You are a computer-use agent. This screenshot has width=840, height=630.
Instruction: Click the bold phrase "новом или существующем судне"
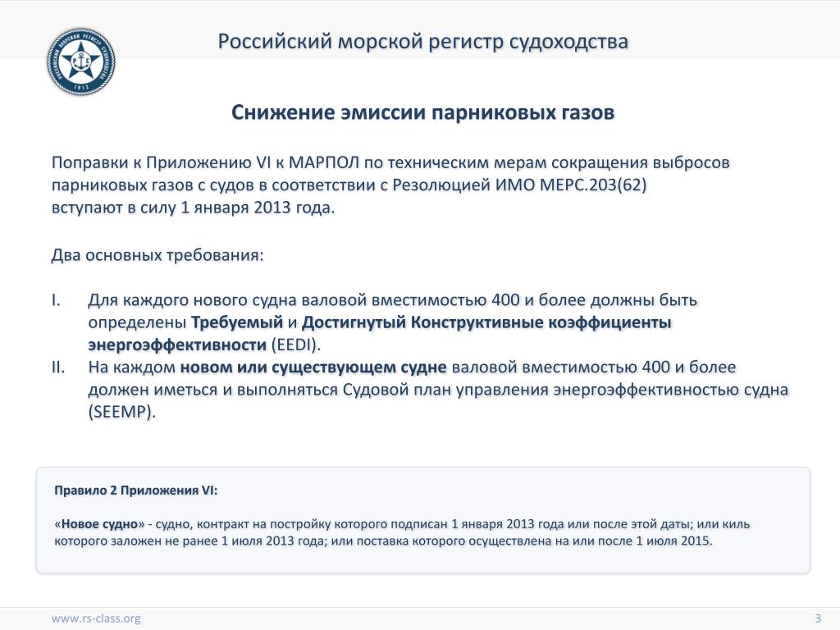click(313, 367)
